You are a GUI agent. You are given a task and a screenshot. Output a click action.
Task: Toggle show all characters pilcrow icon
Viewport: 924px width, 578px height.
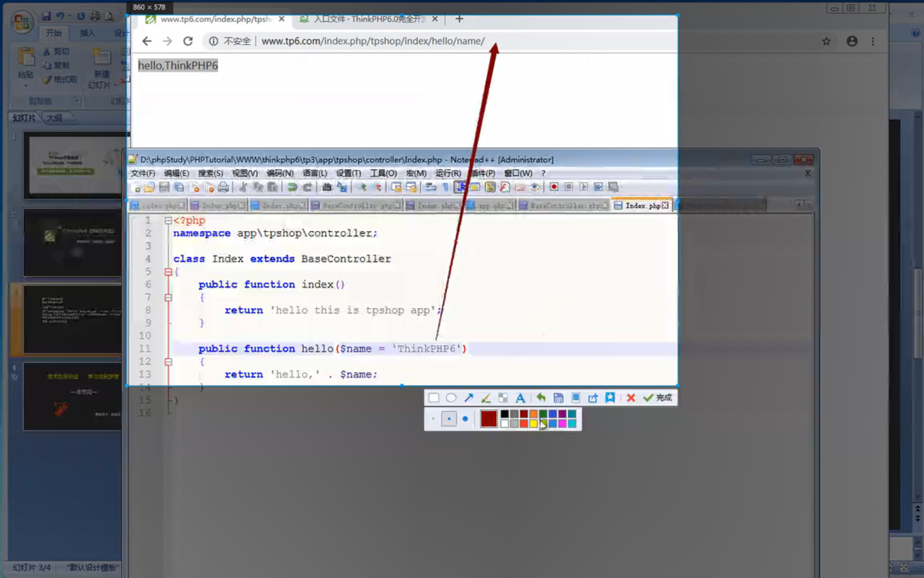(446, 187)
